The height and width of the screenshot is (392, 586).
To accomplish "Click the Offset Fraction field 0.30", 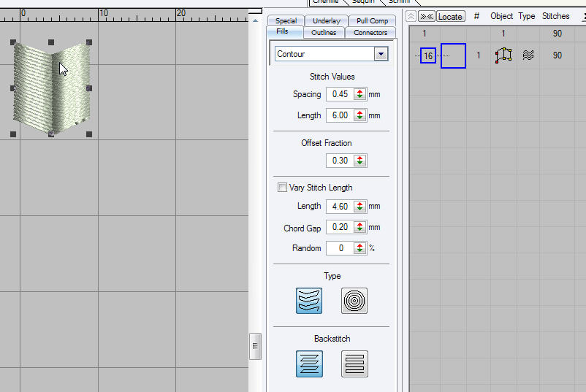I will [x=340, y=161].
